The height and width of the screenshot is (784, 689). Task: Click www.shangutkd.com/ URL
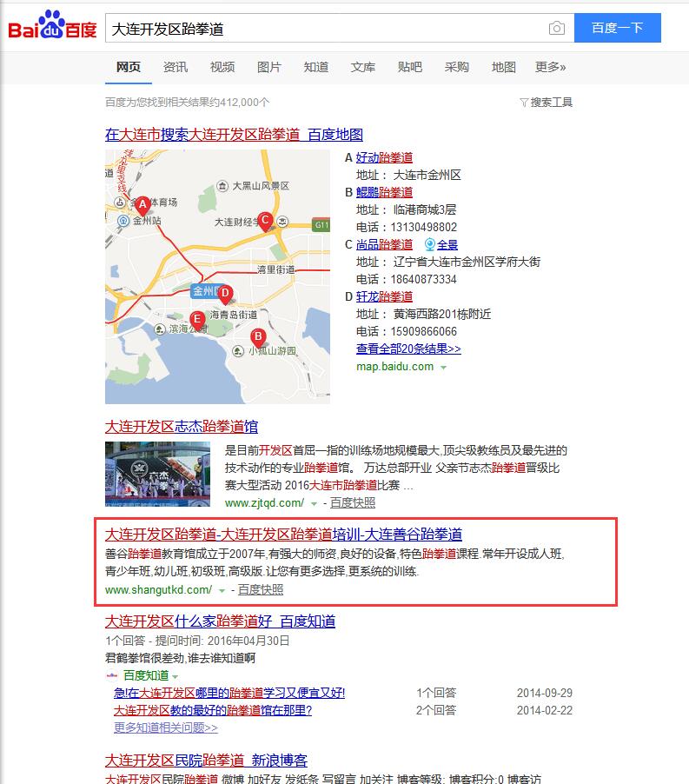(x=158, y=590)
